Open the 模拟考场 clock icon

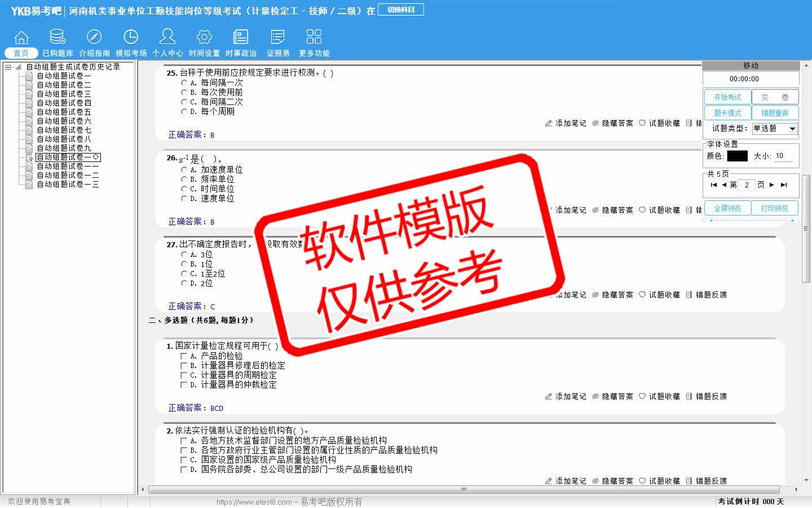point(131,38)
